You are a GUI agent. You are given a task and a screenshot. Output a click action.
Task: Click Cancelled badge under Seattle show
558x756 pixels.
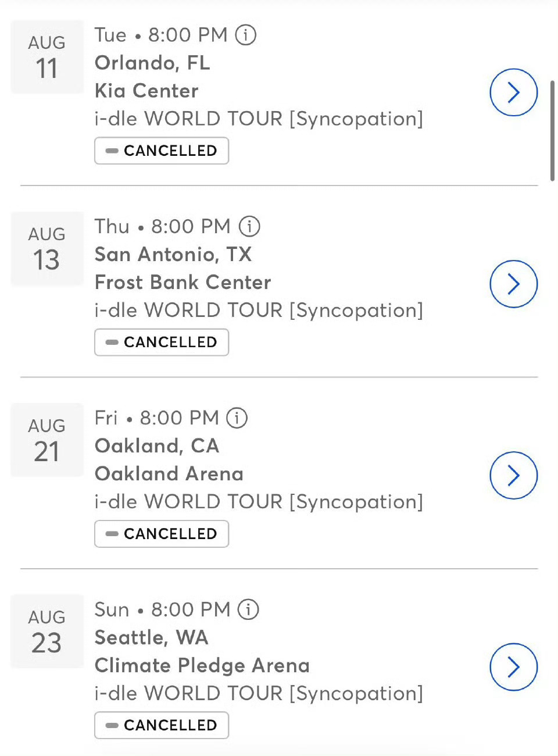[x=162, y=725]
